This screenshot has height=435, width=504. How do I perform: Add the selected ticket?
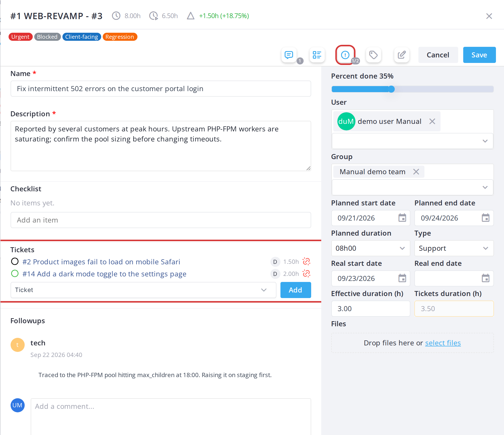click(296, 290)
